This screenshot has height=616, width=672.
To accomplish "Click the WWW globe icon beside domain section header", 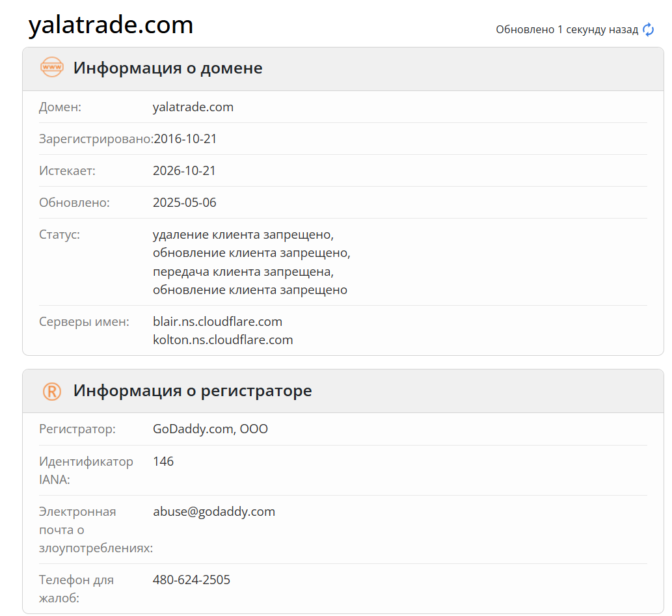I will coord(51,68).
